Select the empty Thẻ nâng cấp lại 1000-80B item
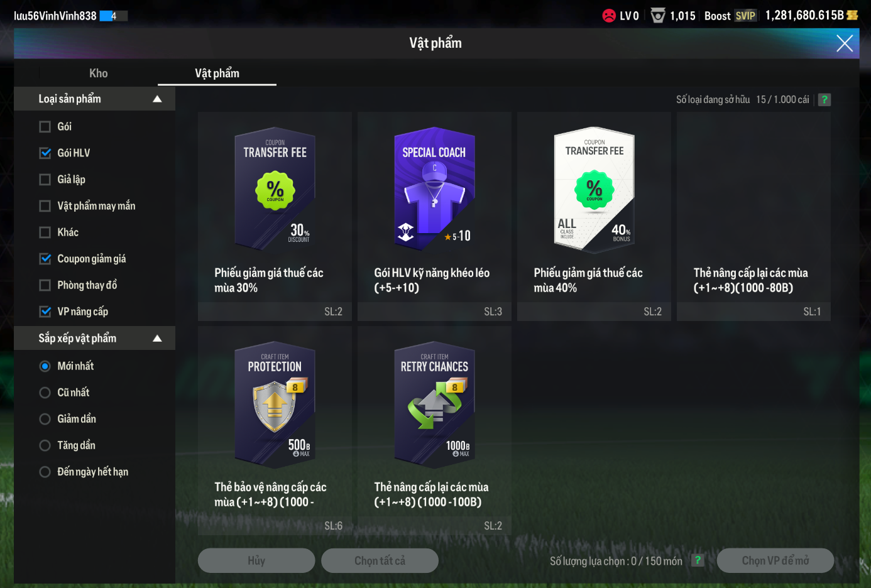This screenshot has height=588, width=871. click(x=753, y=216)
